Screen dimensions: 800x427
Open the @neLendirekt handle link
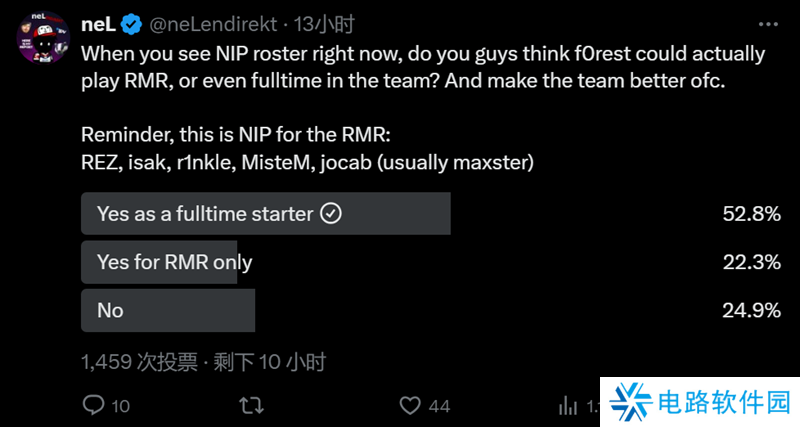pos(212,24)
